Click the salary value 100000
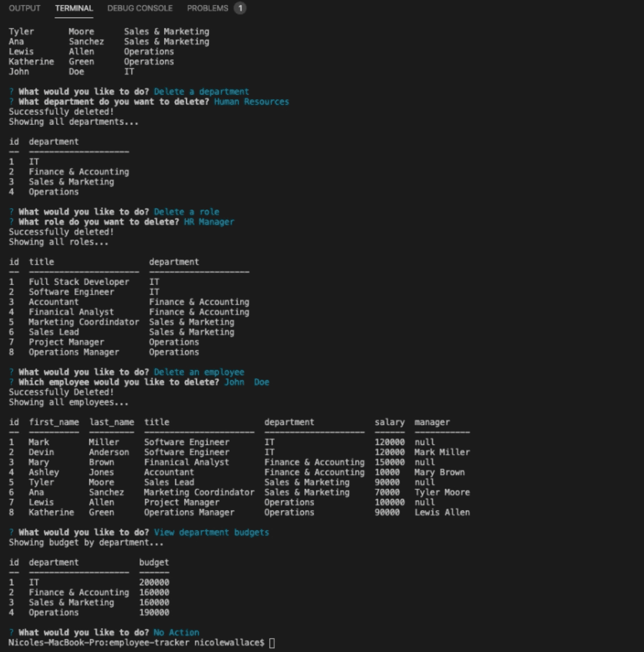 pos(390,502)
